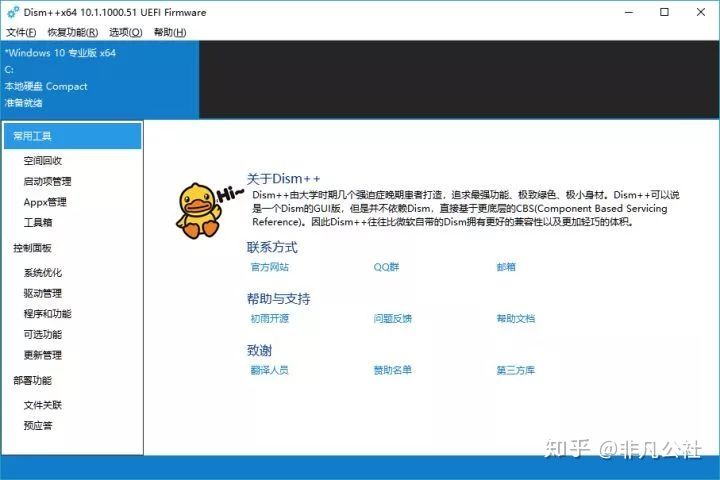Open 更新管理 in the sidebar
Screen dimensions: 720x480
click(43, 355)
